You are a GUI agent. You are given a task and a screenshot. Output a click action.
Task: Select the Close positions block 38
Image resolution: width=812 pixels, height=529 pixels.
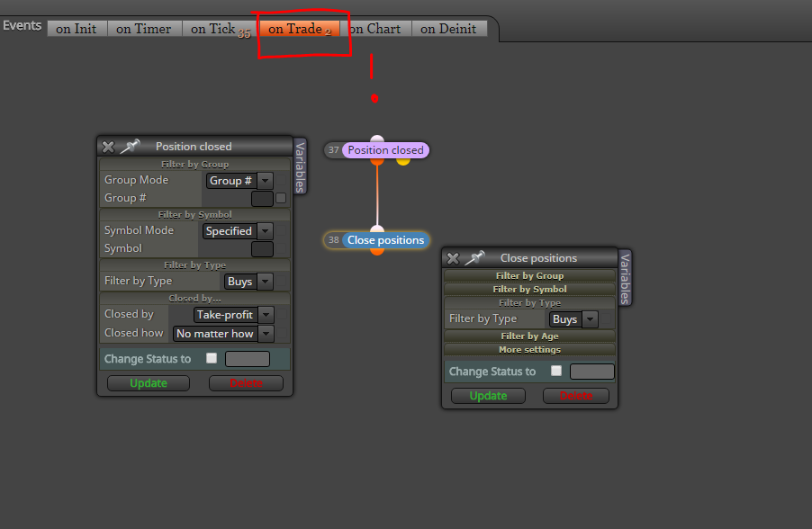pos(385,240)
